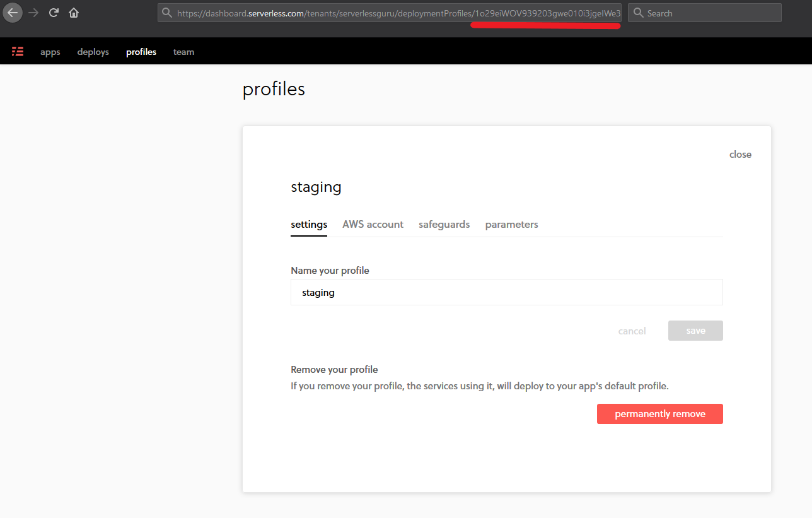The width and height of the screenshot is (812, 518).
Task: Close the staging profile panel
Action: click(740, 155)
